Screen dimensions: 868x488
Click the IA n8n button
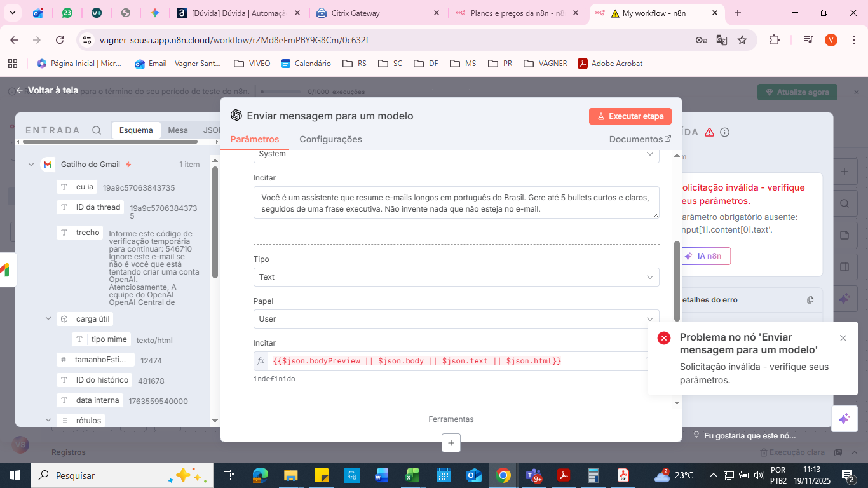click(x=705, y=256)
